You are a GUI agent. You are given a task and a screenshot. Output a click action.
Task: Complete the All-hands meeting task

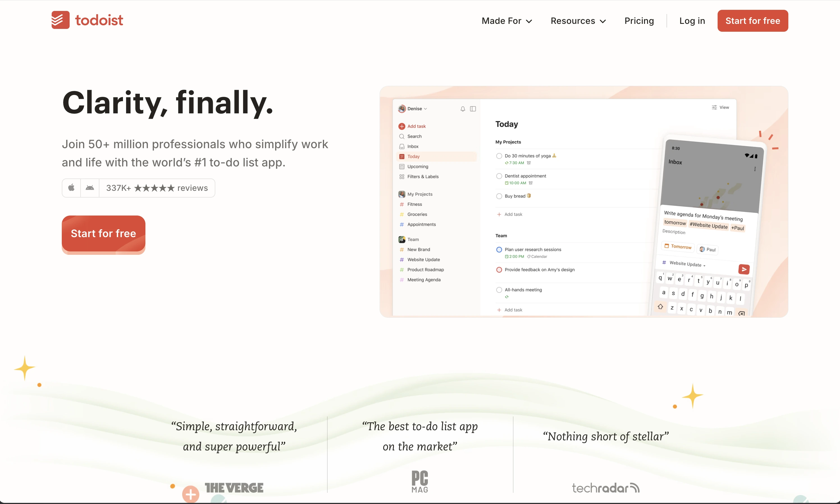(x=499, y=290)
